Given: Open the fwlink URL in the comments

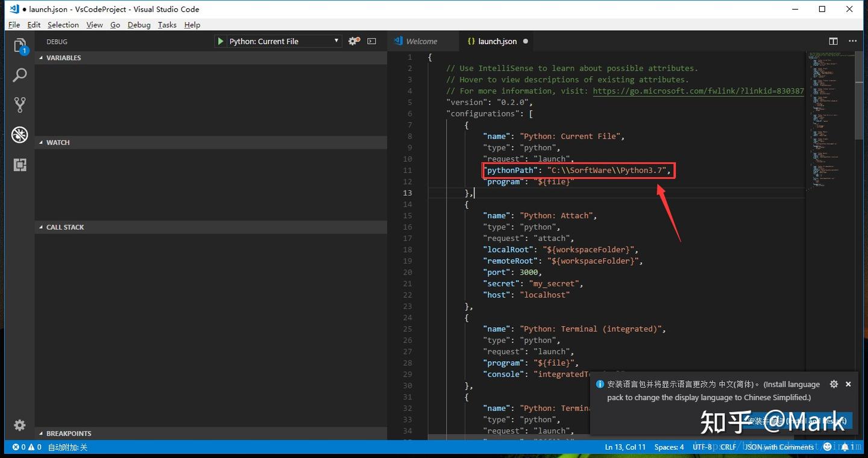Looking at the screenshot, I should click(699, 90).
